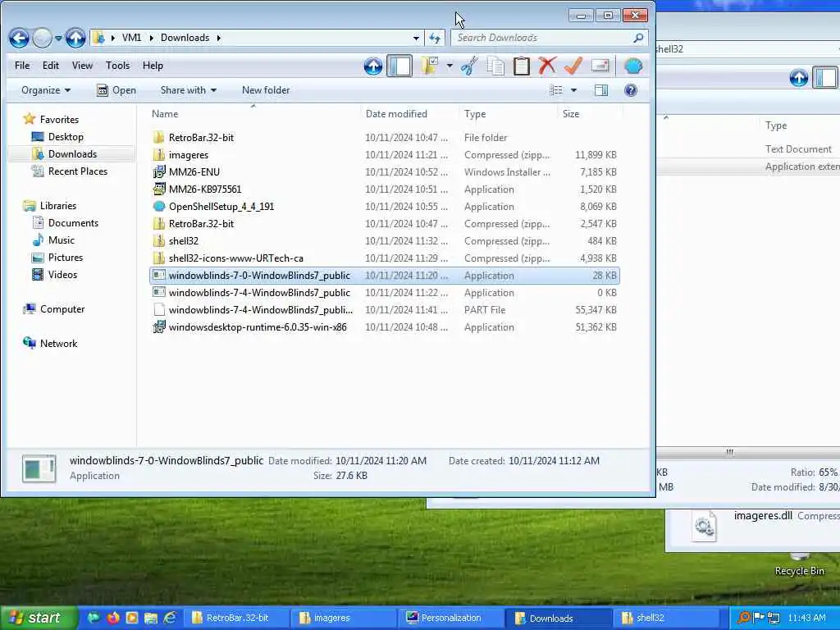Sort by the Type column header
This screenshot has width=840, height=630.
coord(475,113)
